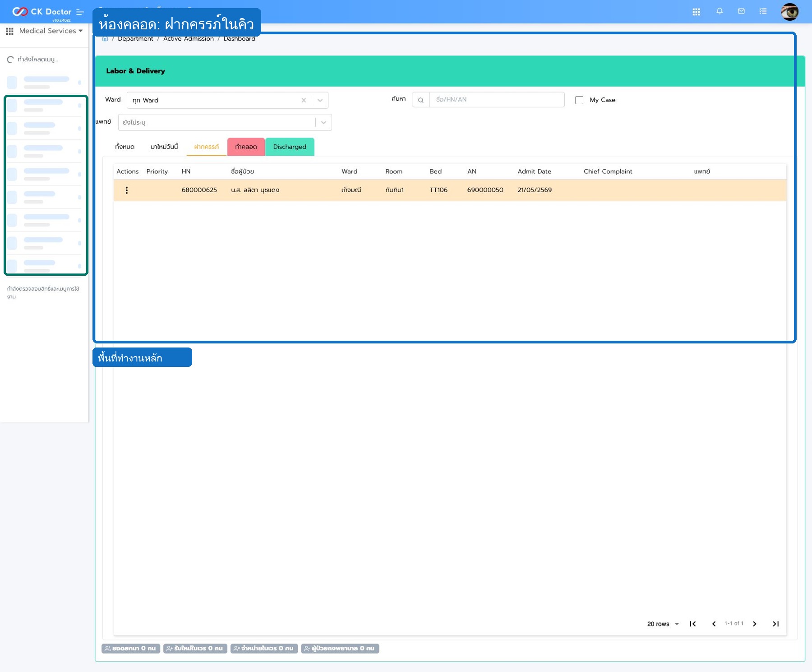Go to next page of table
The image size is (812, 672).
(x=754, y=624)
